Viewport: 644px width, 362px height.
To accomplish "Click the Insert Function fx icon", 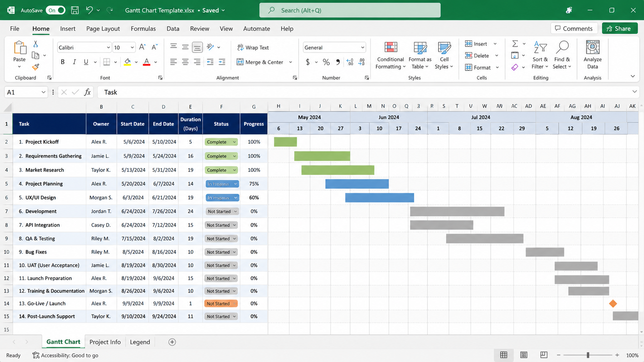I will click(x=87, y=92).
